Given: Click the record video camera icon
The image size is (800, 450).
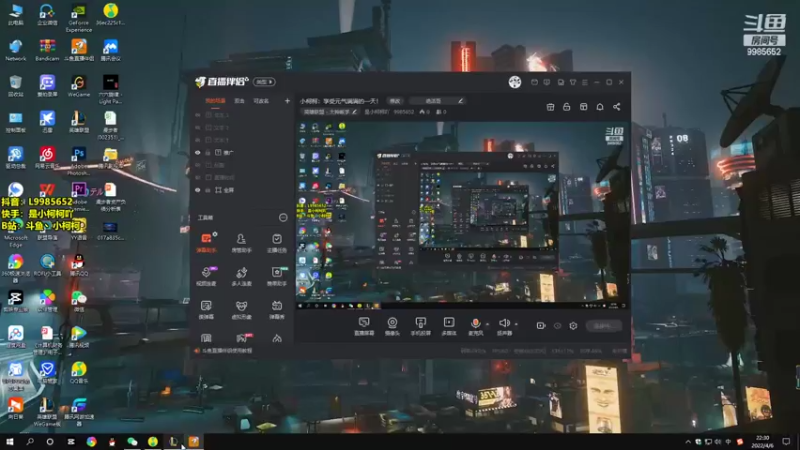Looking at the screenshot, I should [541, 326].
